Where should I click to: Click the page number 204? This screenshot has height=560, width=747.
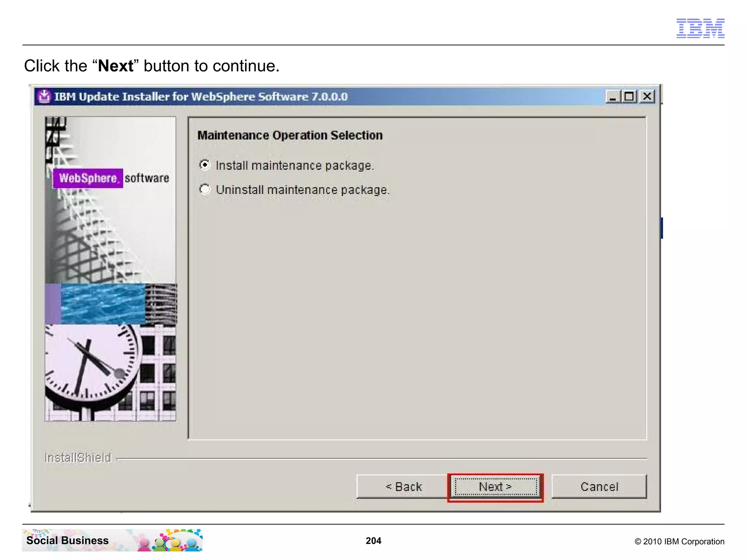pyautogui.click(x=373, y=541)
